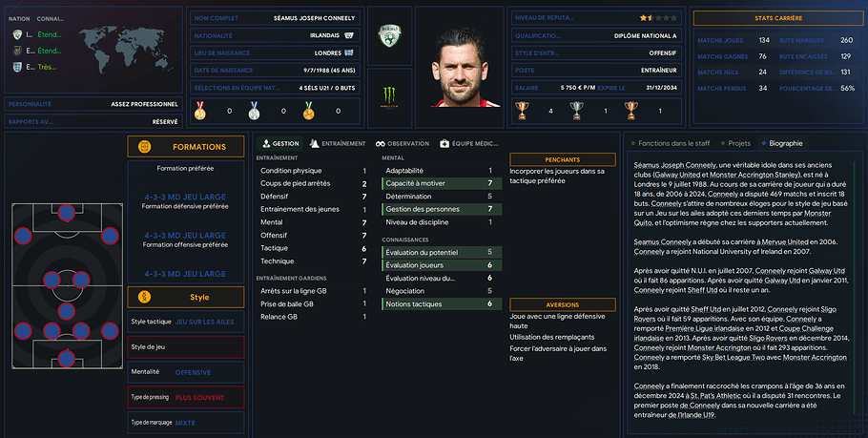Click the Stats Carrière header button

pyautogui.click(x=775, y=17)
